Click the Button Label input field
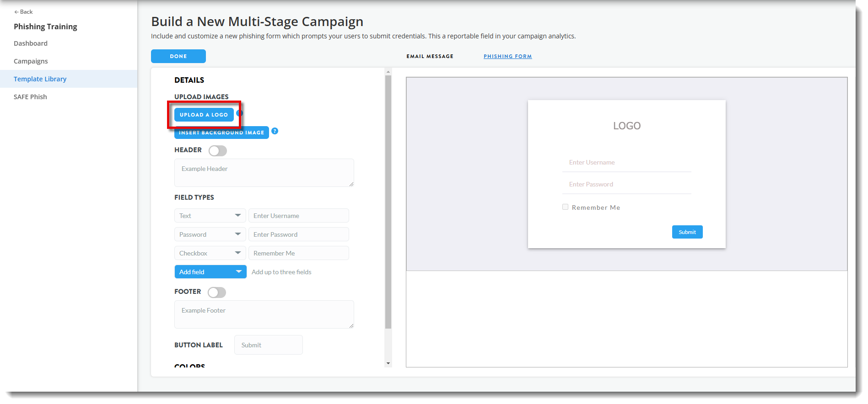Screen dimensions: 868x404 coord(268,345)
